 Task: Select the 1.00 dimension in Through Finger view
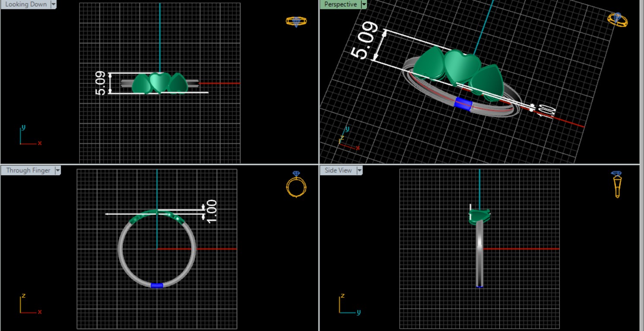[212, 211]
